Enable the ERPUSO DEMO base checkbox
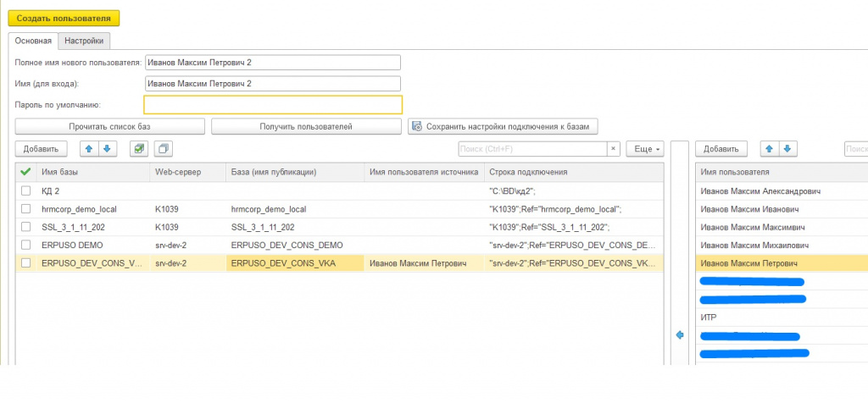Screen dimensions: 868x403 click(25, 245)
